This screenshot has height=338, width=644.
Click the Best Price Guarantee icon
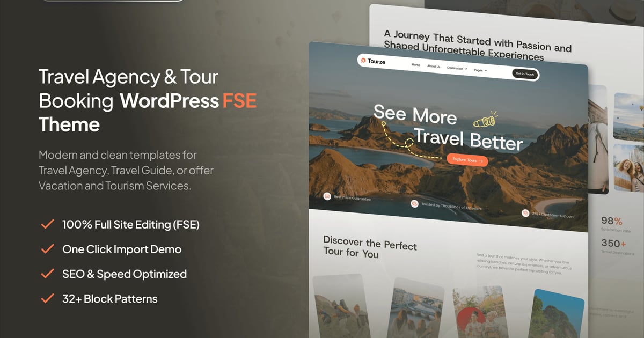point(327,196)
